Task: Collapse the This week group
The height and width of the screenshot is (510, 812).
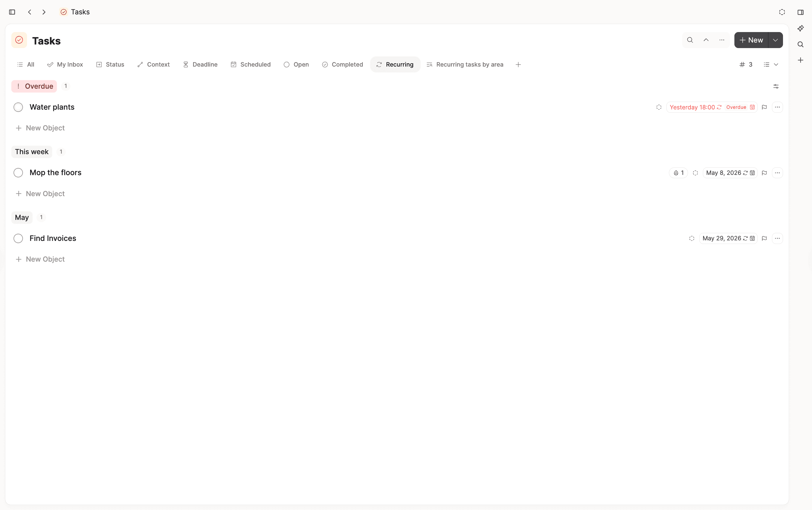Action: [x=32, y=152]
